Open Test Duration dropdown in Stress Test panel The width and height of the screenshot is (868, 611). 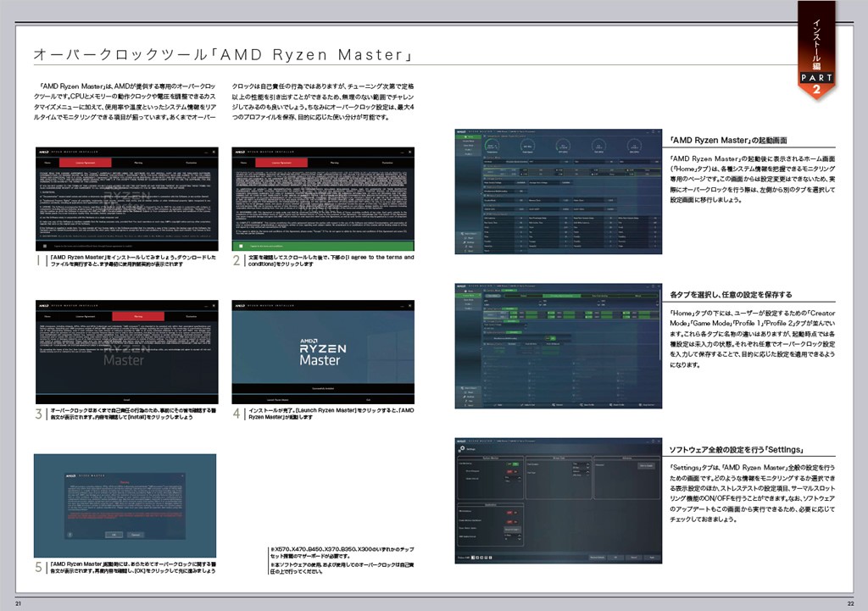[581, 465]
